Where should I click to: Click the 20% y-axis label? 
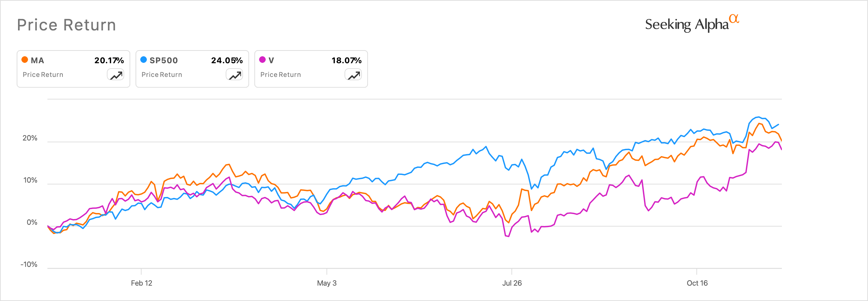coord(30,138)
